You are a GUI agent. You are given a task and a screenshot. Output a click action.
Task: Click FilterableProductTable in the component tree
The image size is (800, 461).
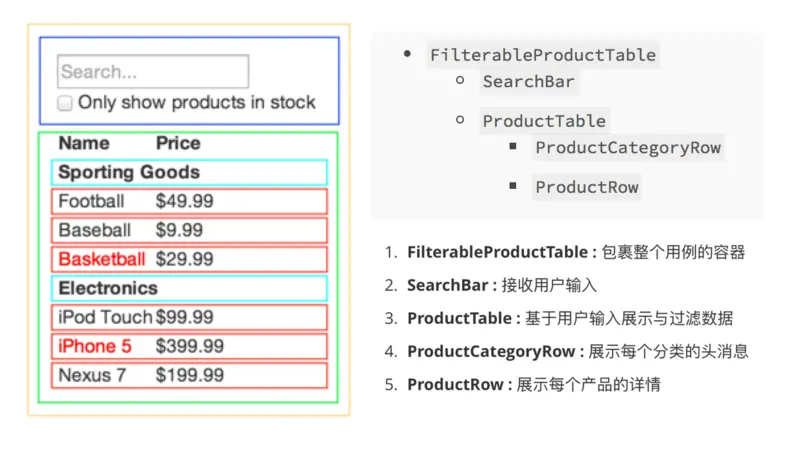(x=543, y=55)
